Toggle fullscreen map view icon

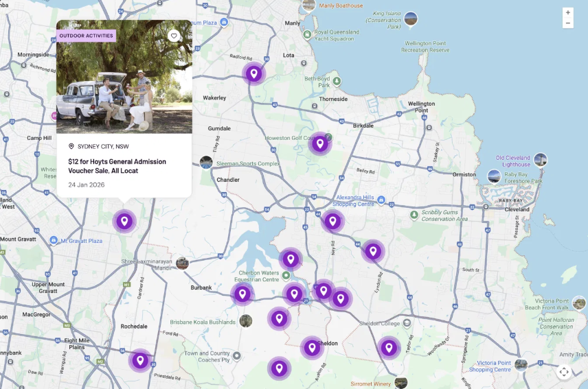click(x=564, y=372)
